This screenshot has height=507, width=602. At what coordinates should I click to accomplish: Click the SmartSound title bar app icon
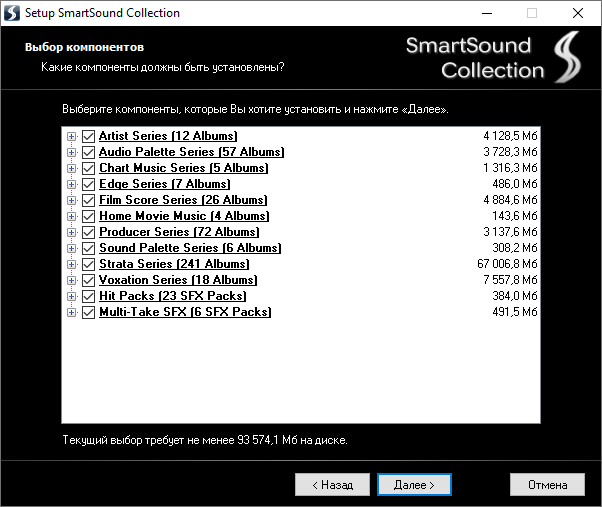[x=12, y=13]
